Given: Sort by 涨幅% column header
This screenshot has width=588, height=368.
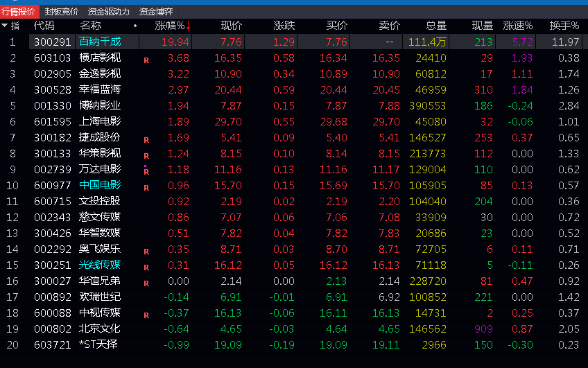Looking at the screenshot, I should click(x=169, y=26).
